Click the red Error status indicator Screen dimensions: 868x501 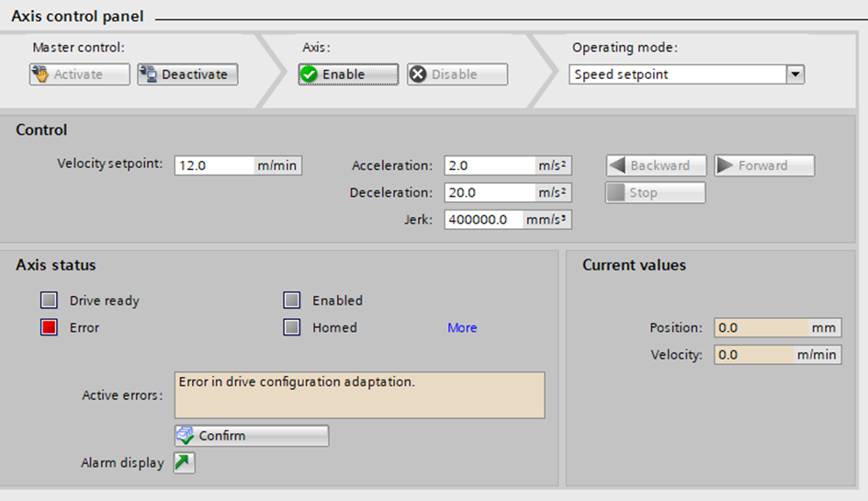49,327
